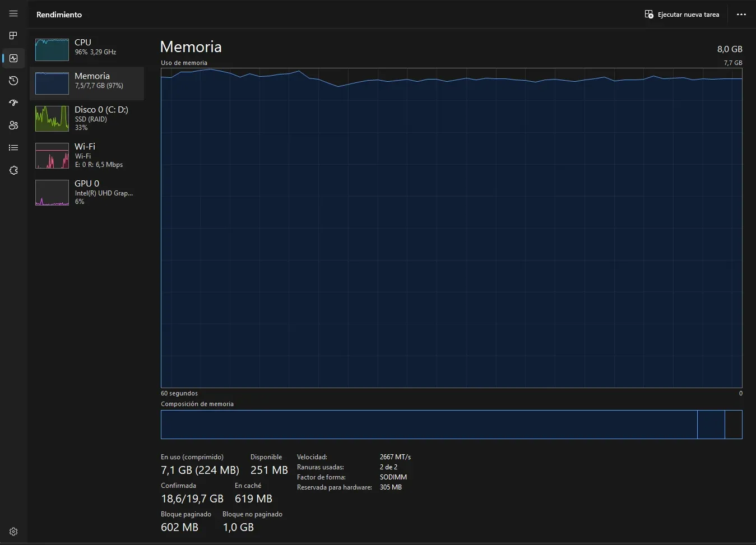Click the Intel(R) UHD Graphics text

104,193
